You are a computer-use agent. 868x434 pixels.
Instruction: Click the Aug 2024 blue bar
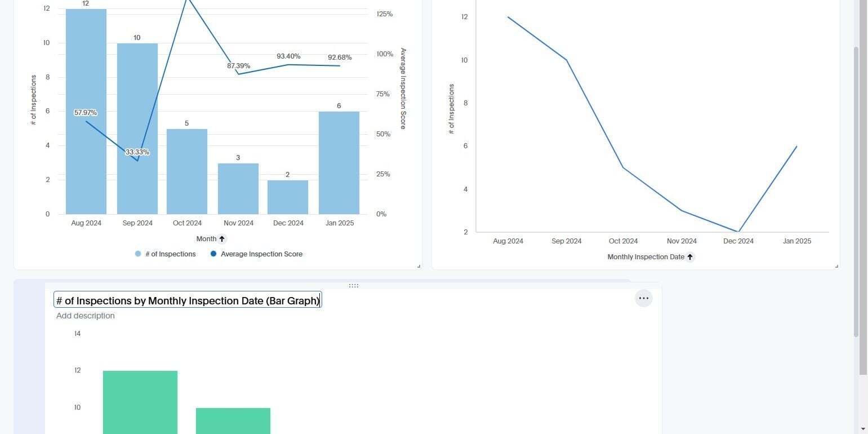pyautogui.click(x=86, y=112)
